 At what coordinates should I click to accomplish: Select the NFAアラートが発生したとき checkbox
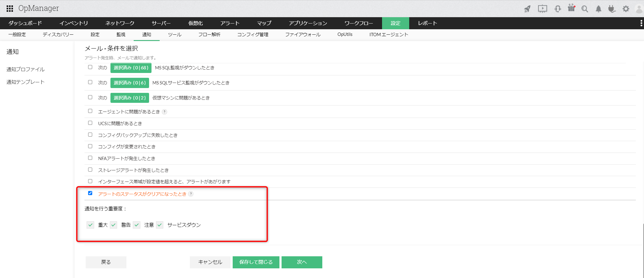point(90,158)
